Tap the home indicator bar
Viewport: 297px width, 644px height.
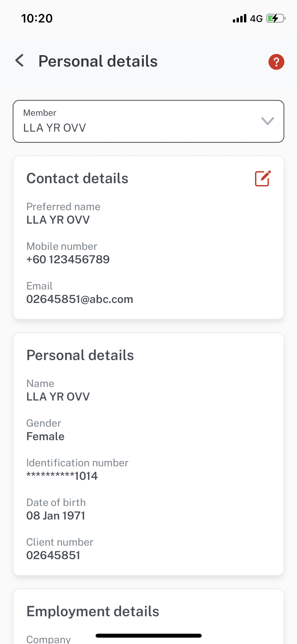(x=148, y=636)
